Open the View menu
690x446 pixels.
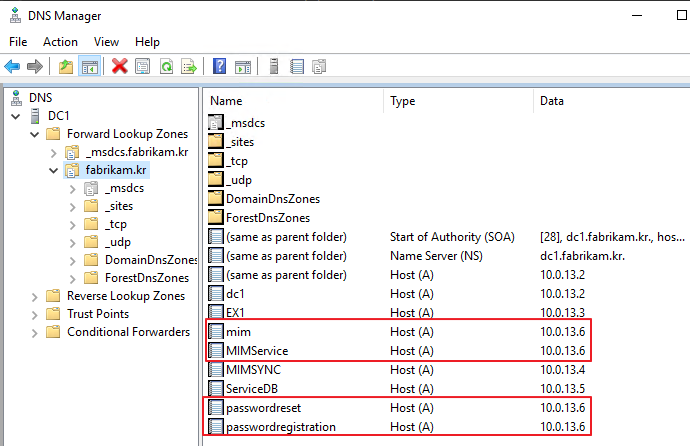[x=106, y=42]
